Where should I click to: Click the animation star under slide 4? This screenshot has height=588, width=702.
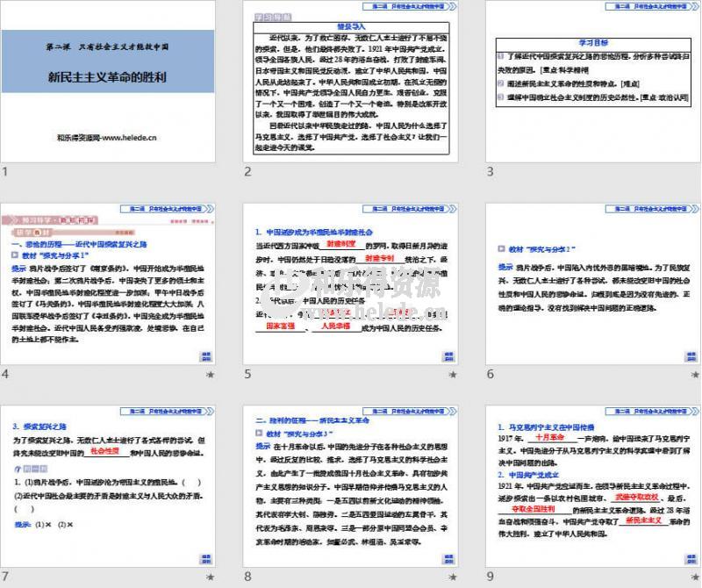[x=210, y=375]
